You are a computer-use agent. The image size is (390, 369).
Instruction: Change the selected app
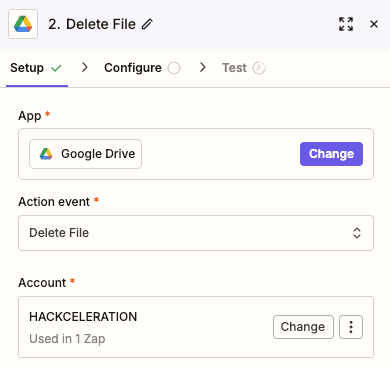click(331, 154)
